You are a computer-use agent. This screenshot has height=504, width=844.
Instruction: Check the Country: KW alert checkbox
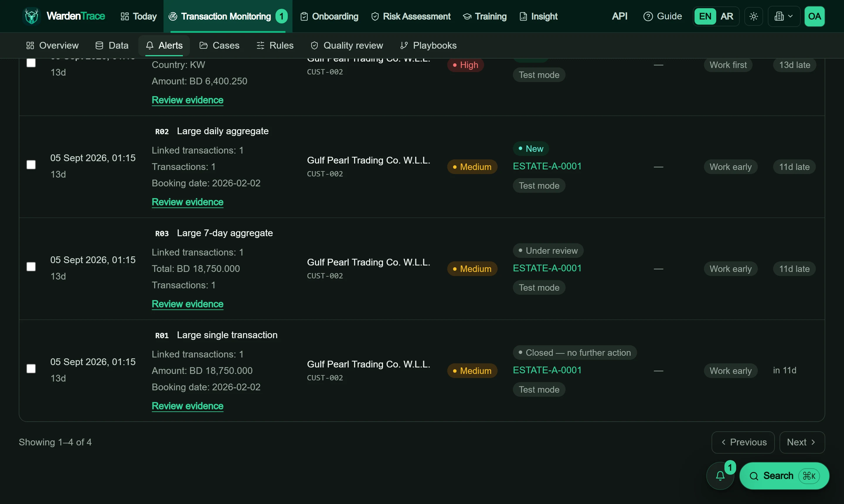coord(31,63)
